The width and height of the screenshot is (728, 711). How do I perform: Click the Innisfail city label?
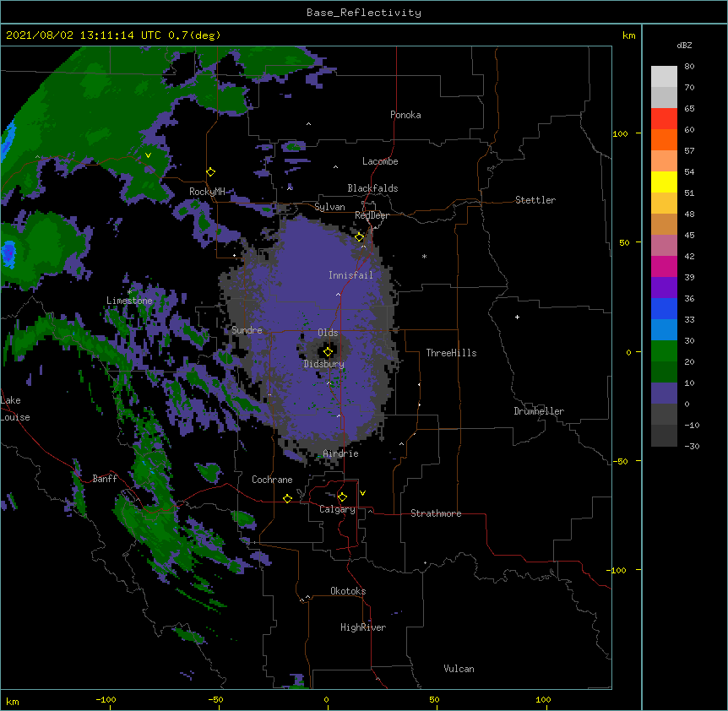click(x=350, y=275)
